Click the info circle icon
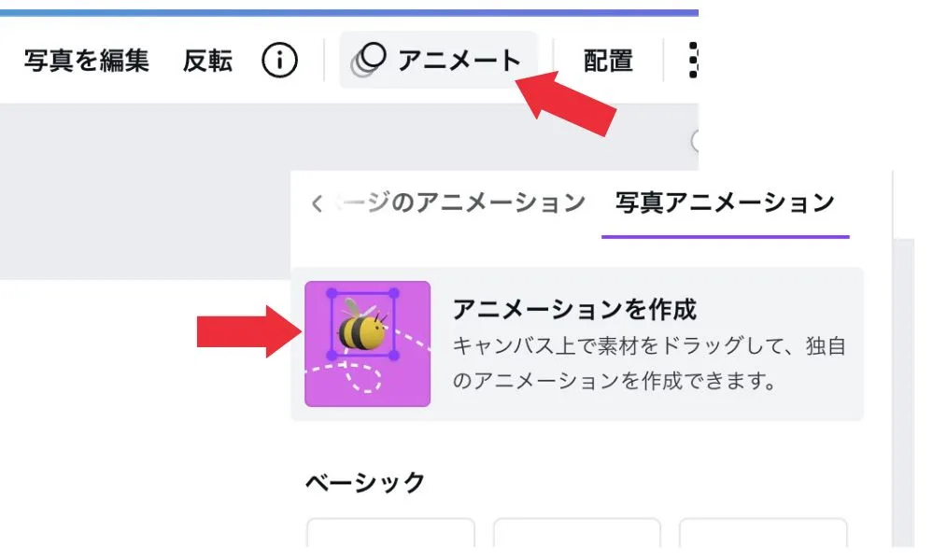Screen dimensions: 934x560 (x=279, y=60)
